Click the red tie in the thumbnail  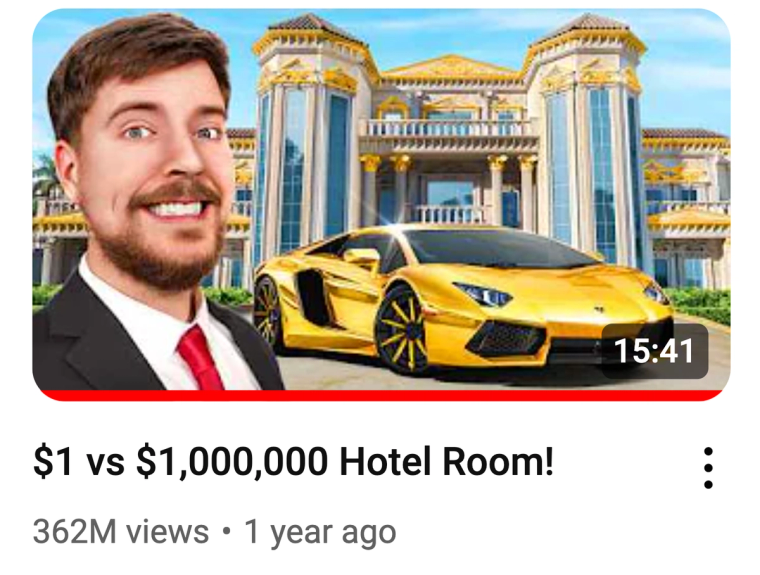(200, 359)
